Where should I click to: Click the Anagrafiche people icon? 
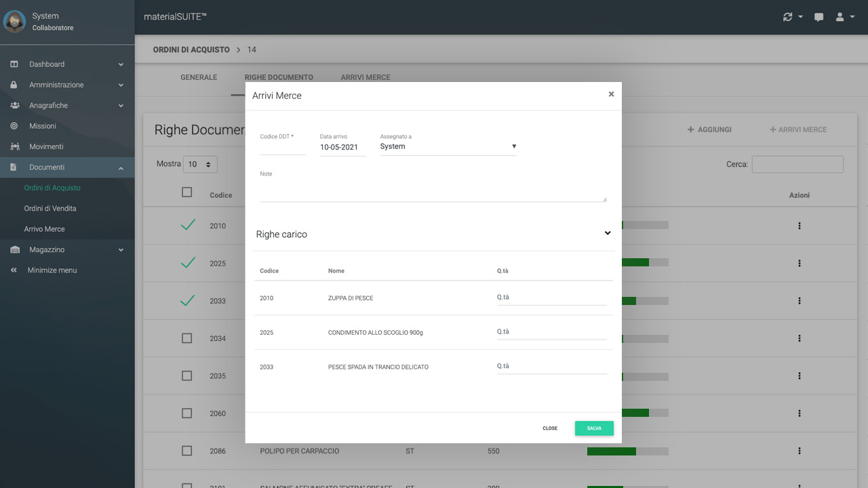(14, 106)
